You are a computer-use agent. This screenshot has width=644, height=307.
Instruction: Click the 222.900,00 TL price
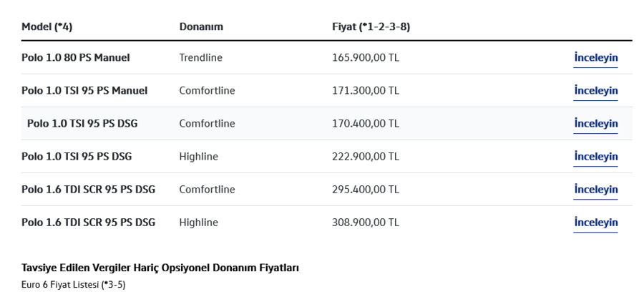365,157
